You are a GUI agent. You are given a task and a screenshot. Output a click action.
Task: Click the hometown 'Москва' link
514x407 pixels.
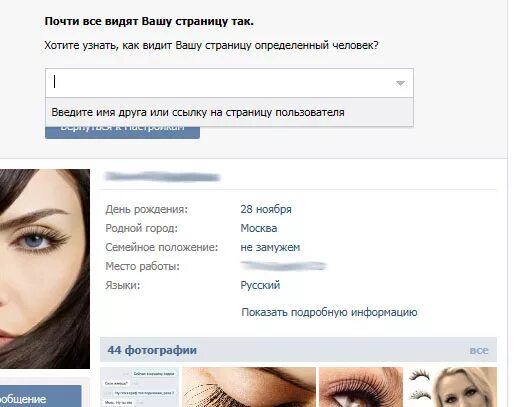coord(258,228)
